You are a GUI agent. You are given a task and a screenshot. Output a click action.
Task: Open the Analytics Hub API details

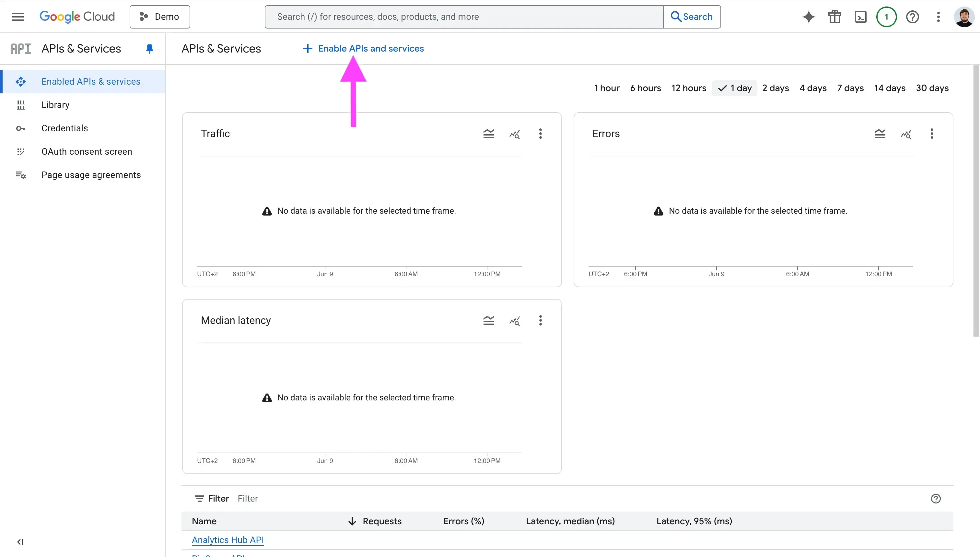click(228, 540)
